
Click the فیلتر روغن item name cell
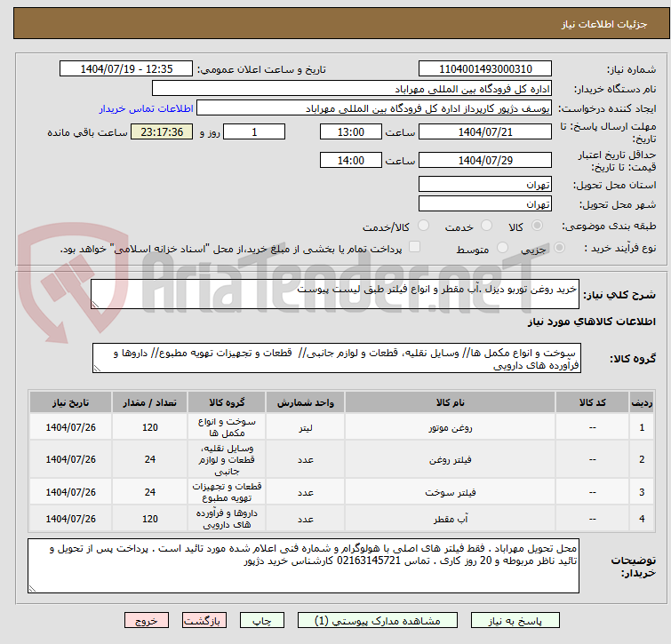point(451,459)
